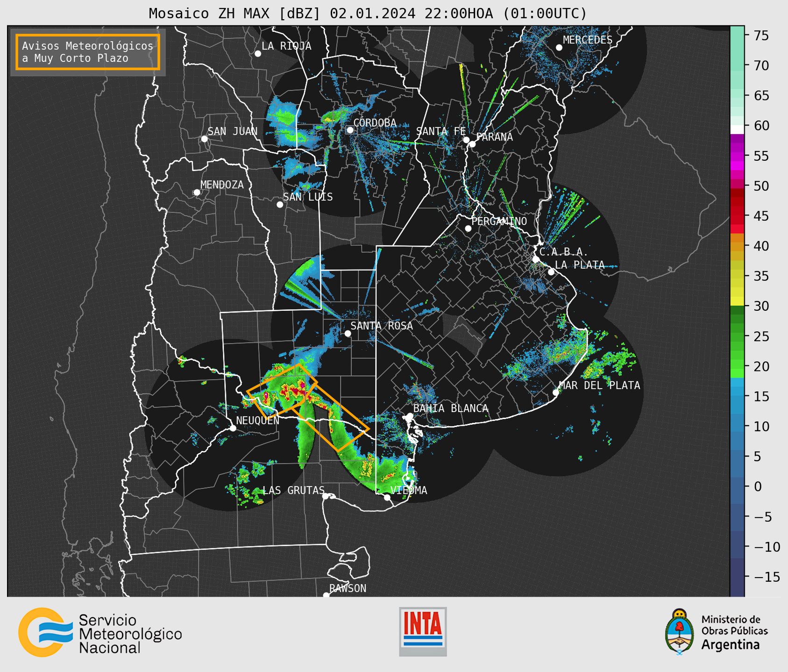Click the MAR DEL PLATA label text
The height and width of the screenshot is (672, 788).
pyautogui.click(x=600, y=385)
